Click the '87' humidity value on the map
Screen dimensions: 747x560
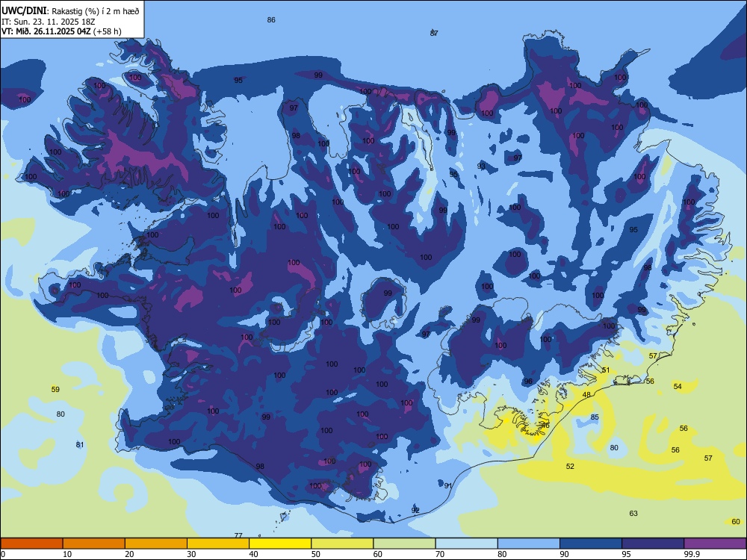coord(434,33)
